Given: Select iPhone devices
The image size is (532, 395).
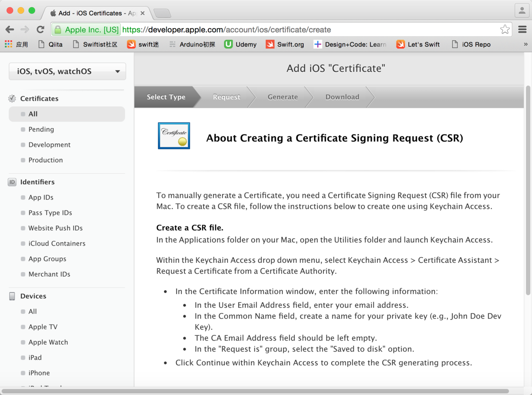Looking at the screenshot, I should click(39, 373).
